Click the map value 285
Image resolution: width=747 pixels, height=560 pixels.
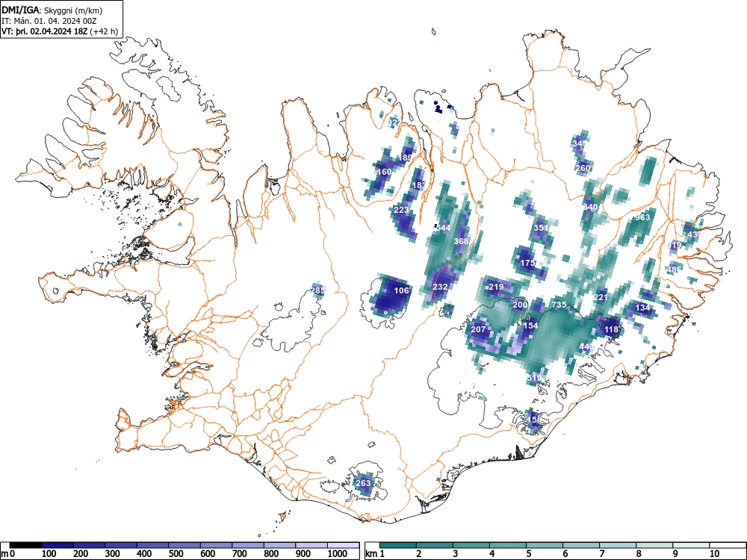(x=317, y=290)
